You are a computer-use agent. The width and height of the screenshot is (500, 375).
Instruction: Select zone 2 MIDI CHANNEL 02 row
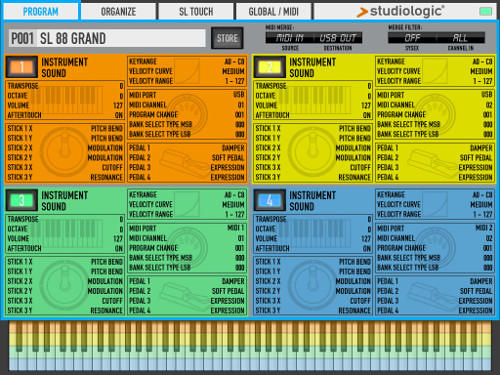click(x=435, y=105)
